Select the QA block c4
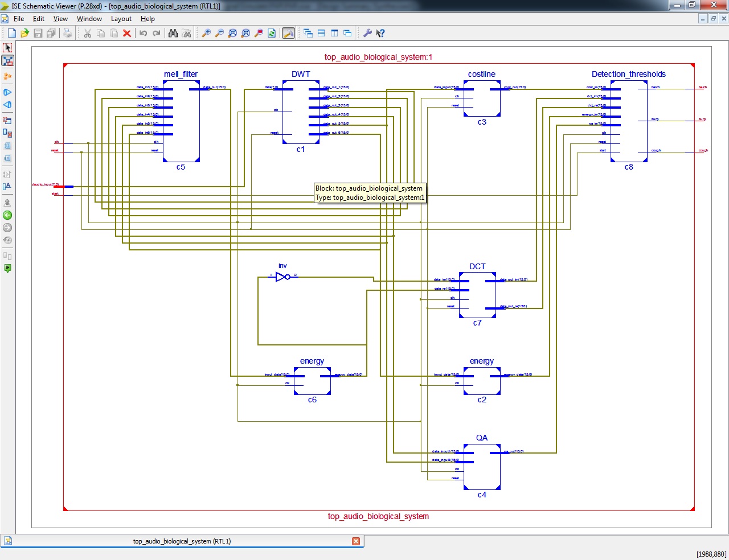 (482, 467)
